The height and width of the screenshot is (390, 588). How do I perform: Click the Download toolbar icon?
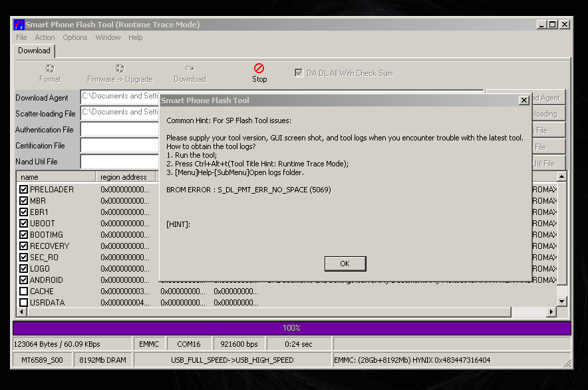point(190,69)
